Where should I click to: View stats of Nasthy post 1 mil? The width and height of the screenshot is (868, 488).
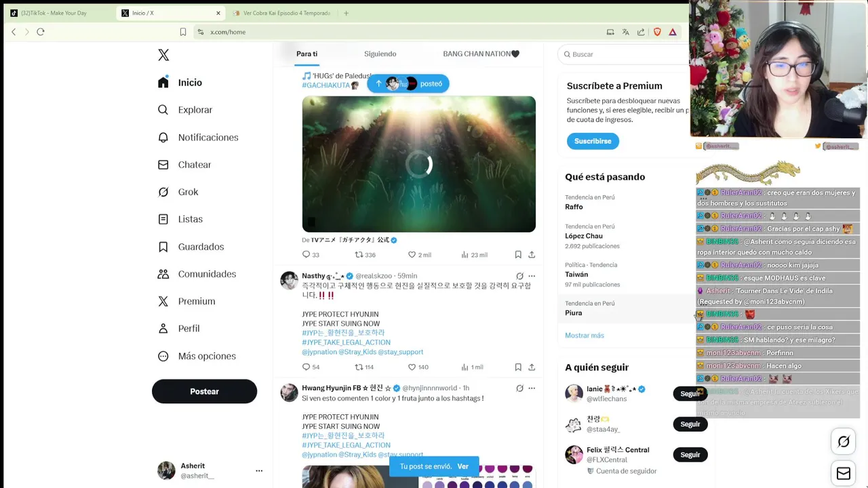click(472, 367)
